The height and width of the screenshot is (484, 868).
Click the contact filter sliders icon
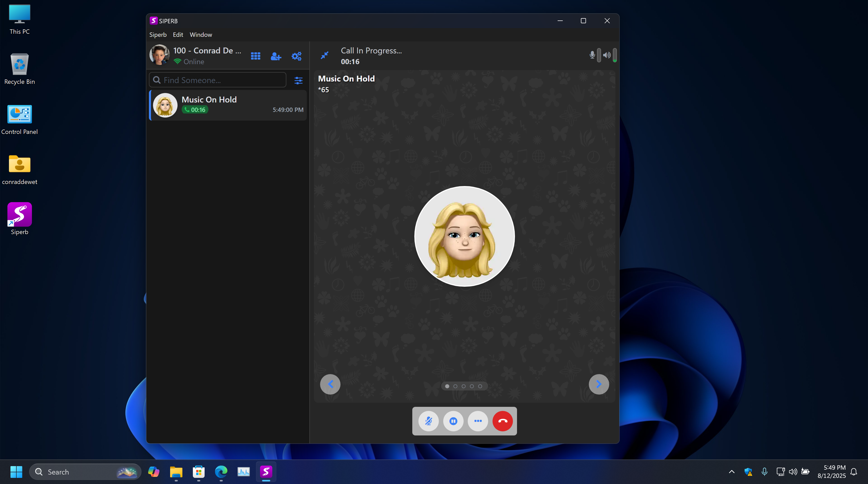coord(298,80)
